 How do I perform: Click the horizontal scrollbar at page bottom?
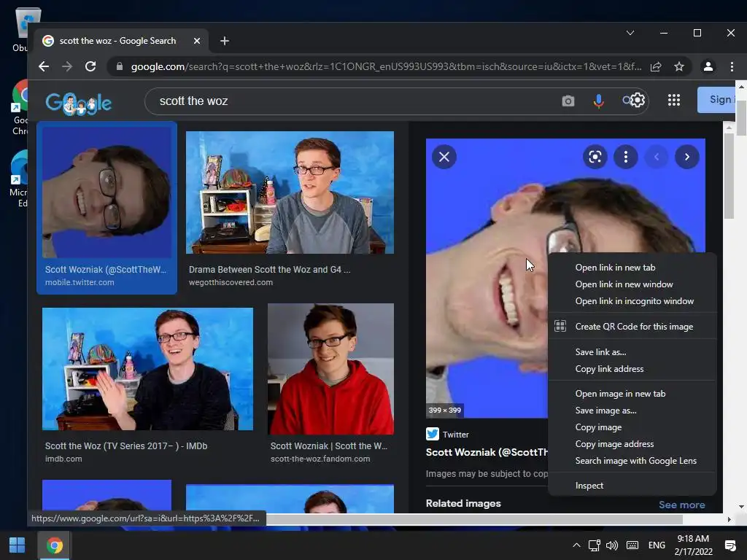(x=474, y=519)
